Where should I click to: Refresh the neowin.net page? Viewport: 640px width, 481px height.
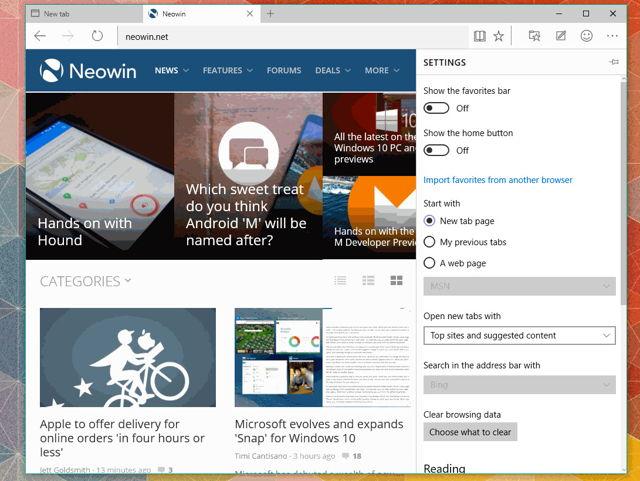97,36
